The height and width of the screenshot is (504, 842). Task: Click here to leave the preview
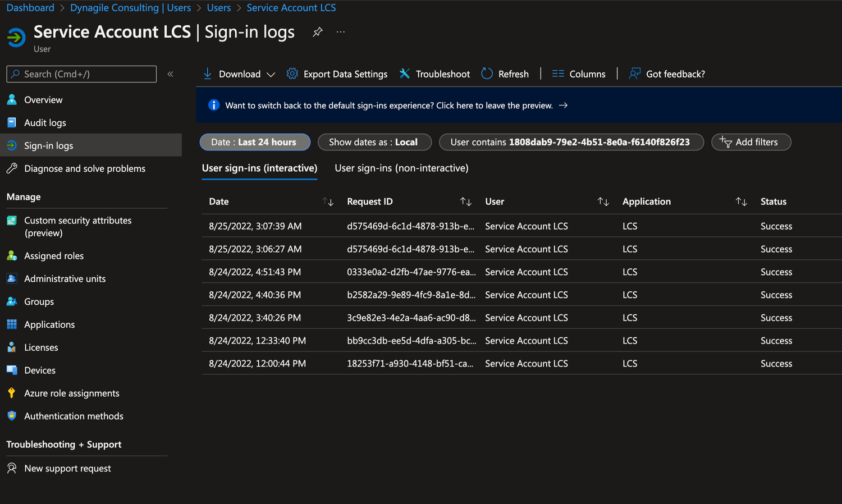493,105
